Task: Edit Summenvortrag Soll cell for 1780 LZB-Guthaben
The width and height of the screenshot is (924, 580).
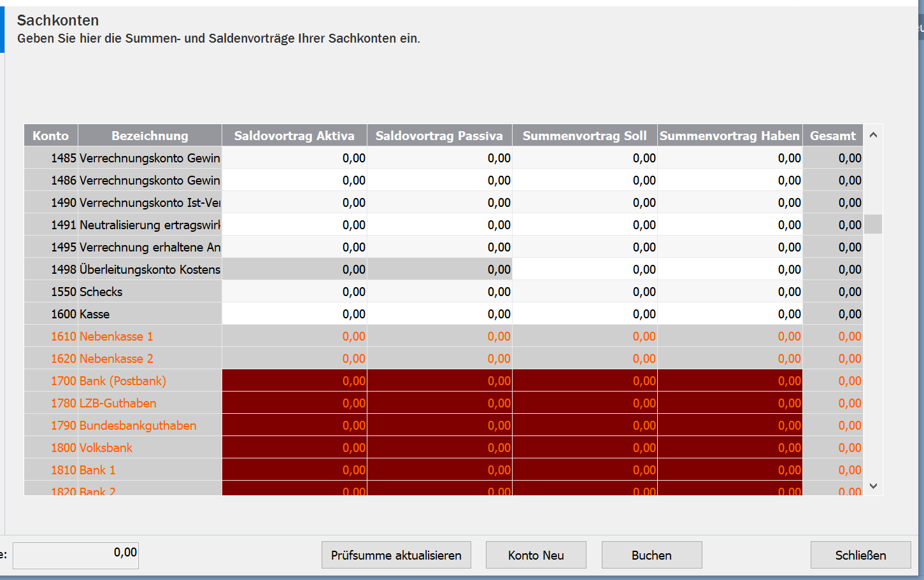Action: 585,403
